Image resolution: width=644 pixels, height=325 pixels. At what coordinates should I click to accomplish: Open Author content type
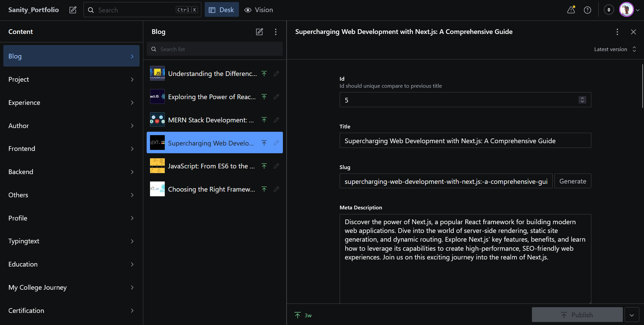[x=71, y=126]
